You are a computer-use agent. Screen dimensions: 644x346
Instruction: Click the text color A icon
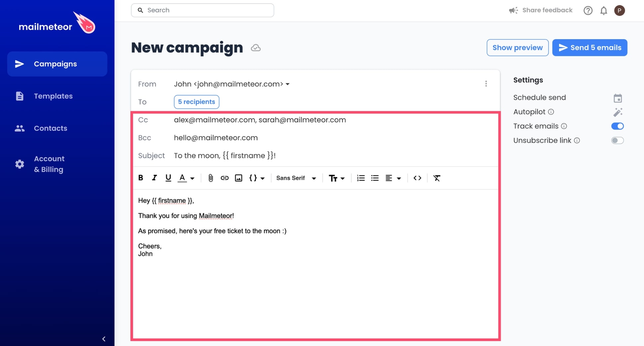(x=182, y=178)
